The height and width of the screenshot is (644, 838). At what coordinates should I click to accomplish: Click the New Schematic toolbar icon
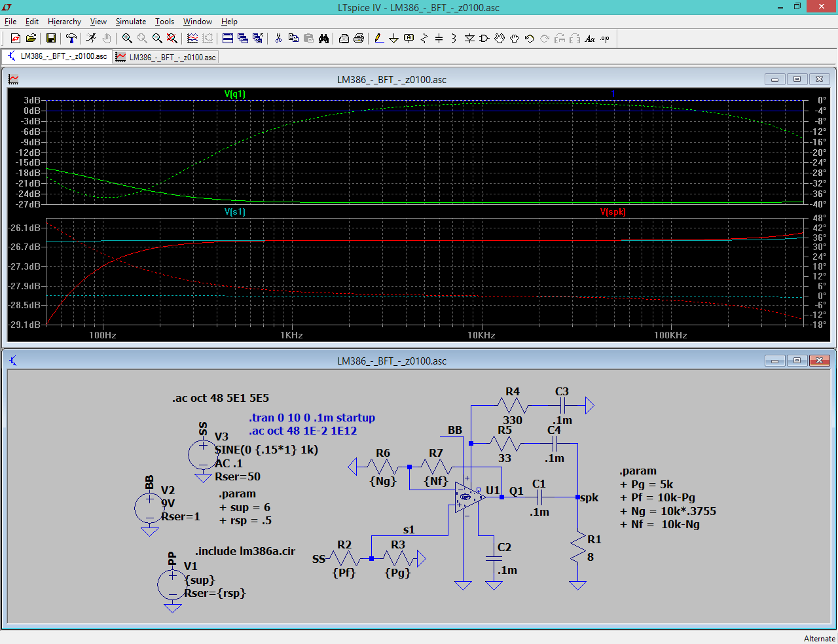[x=16, y=39]
